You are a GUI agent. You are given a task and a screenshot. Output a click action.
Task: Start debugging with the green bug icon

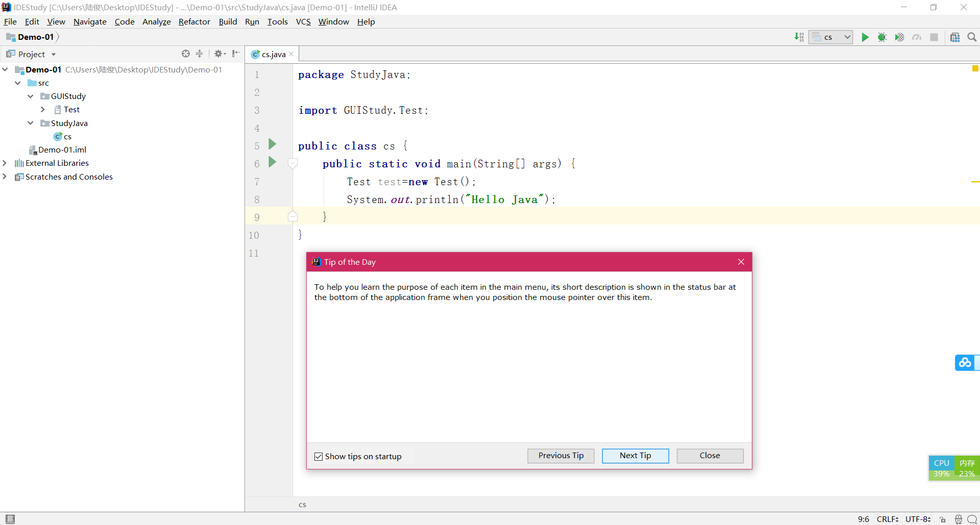[882, 37]
